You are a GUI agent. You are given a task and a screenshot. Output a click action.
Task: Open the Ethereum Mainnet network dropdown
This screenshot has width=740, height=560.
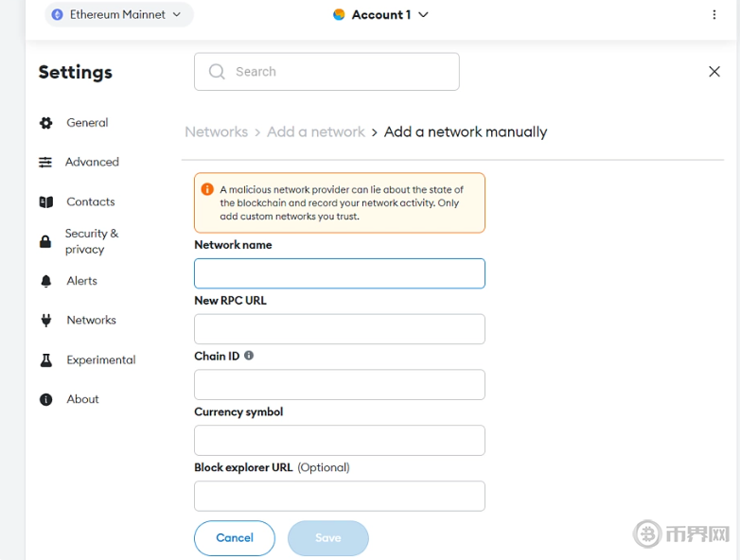point(118,15)
